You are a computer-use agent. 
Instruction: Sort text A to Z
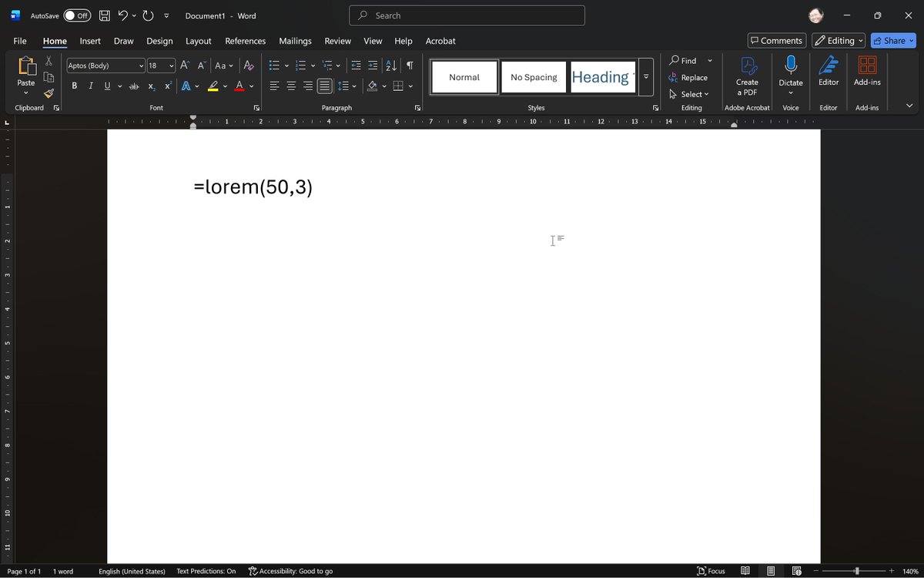tap(391, 66)
